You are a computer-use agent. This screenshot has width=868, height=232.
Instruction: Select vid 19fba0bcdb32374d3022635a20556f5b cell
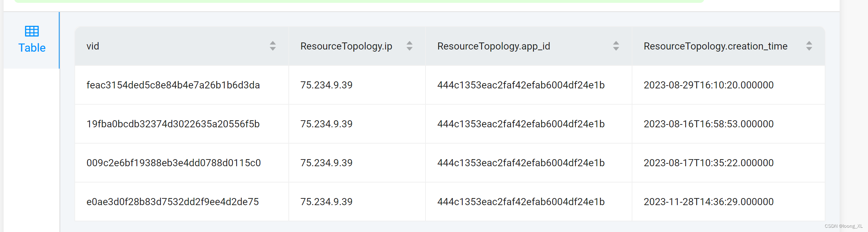(x=173, y=124)
